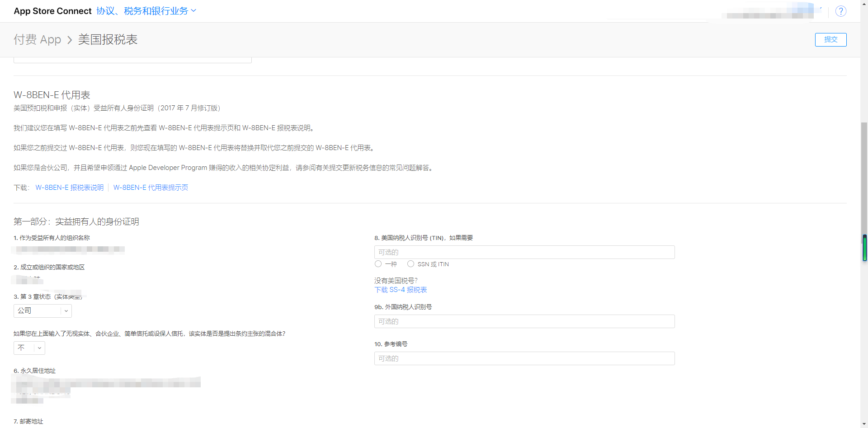The width and height of the screenshot is (868, 428).
Task: Click the breadcrumb chevron separator
Action: point(70,40)
